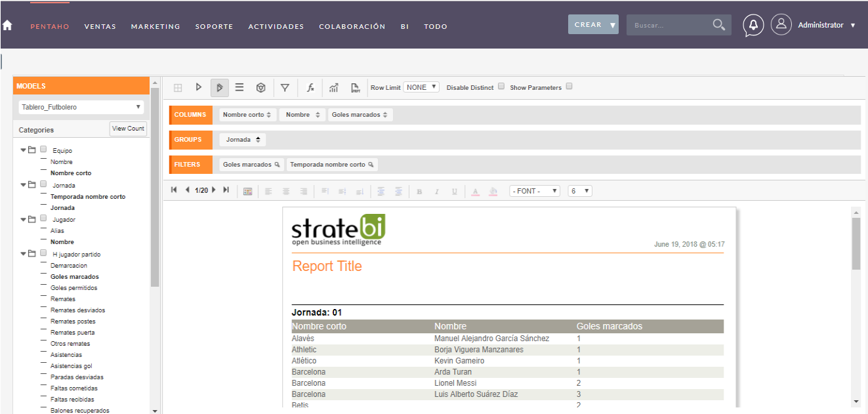
Task: Check the Show Parameters checkbox
Action: 569,86
